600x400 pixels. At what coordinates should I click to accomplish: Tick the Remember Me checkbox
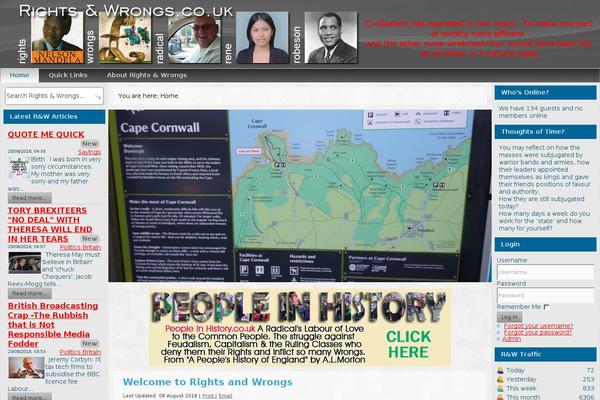[x=546, y=307]
